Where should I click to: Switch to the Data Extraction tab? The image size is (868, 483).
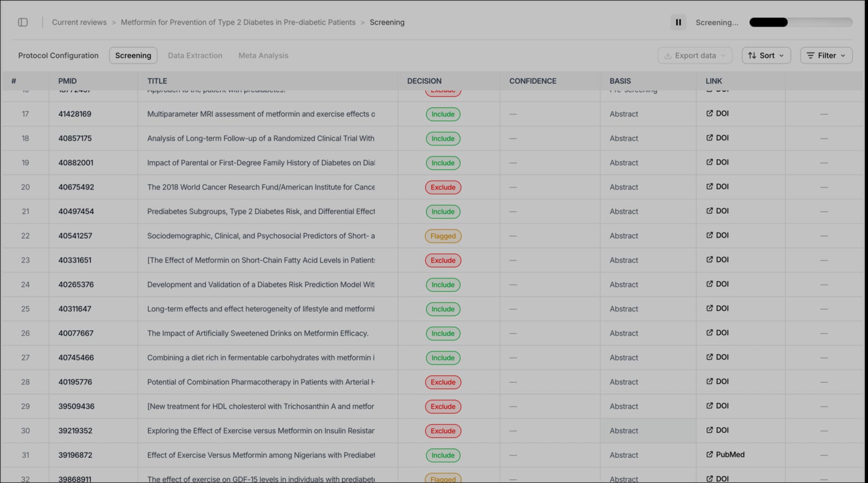(x=195, y=55)
